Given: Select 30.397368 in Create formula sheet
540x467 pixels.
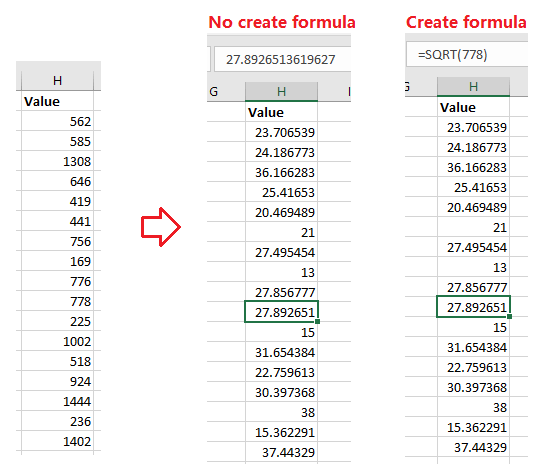Looking at the screenshot, I should [474, 387].
